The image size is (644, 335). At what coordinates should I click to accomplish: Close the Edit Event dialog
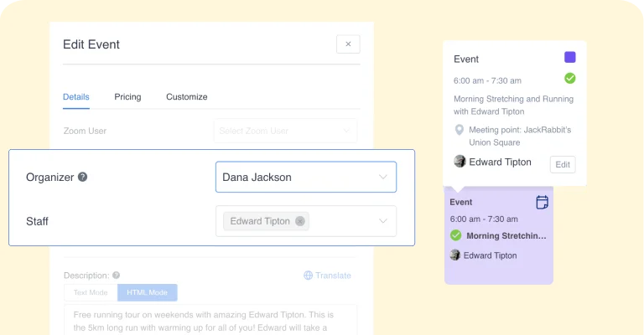348,44
